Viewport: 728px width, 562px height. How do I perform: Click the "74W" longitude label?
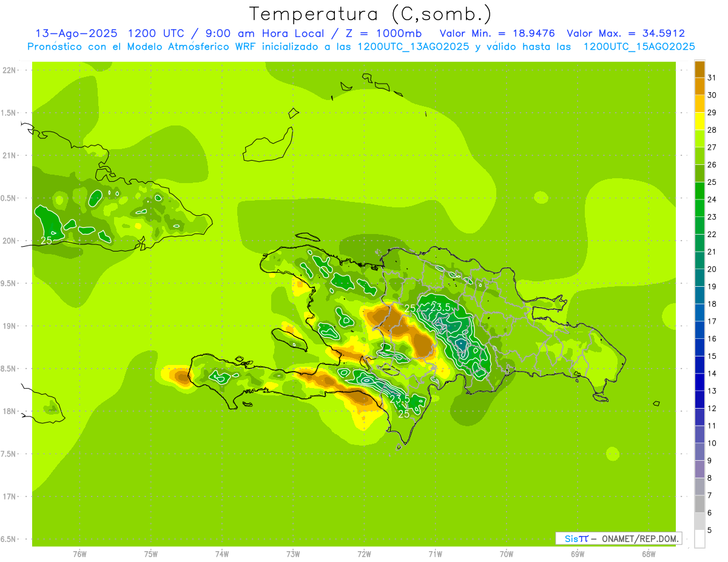click(222, 554)
